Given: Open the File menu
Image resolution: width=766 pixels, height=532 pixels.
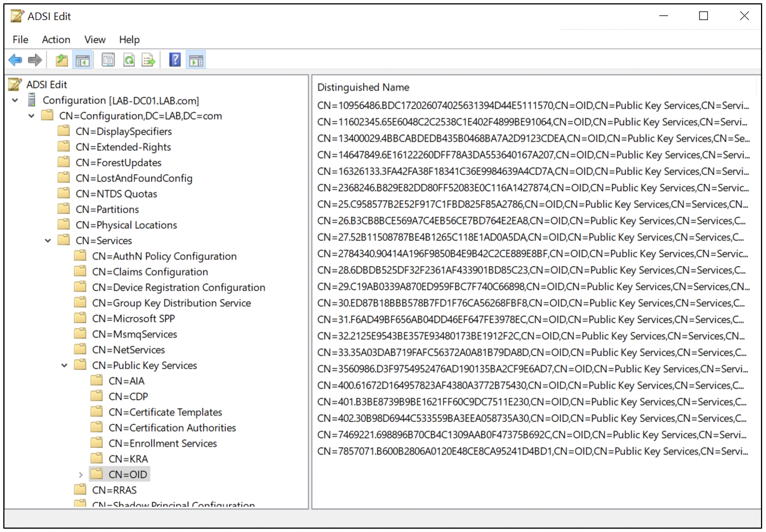Looking at the screenshot, I should pos(20,39).
